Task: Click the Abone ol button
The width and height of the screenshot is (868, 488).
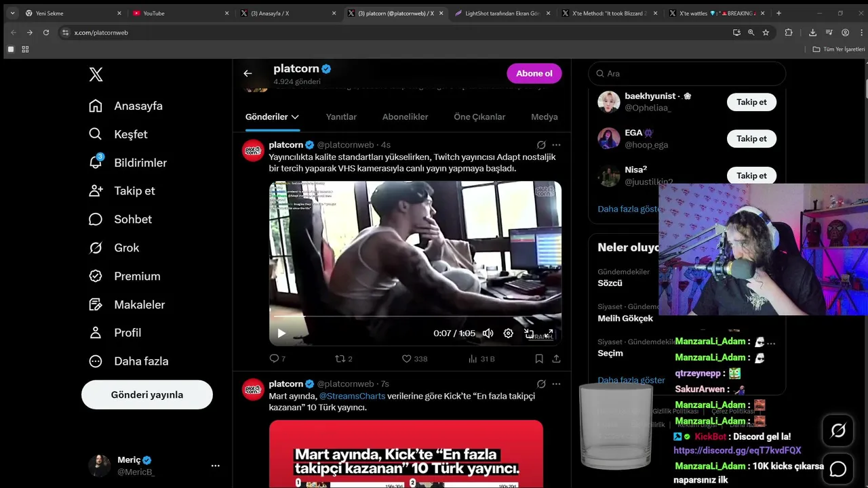Action: point(534,73)
